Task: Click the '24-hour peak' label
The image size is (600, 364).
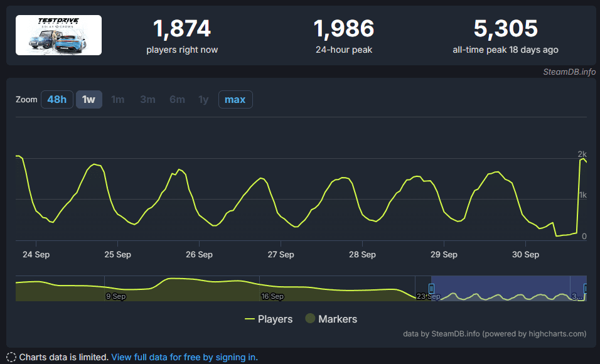Action: coord(344,50)
